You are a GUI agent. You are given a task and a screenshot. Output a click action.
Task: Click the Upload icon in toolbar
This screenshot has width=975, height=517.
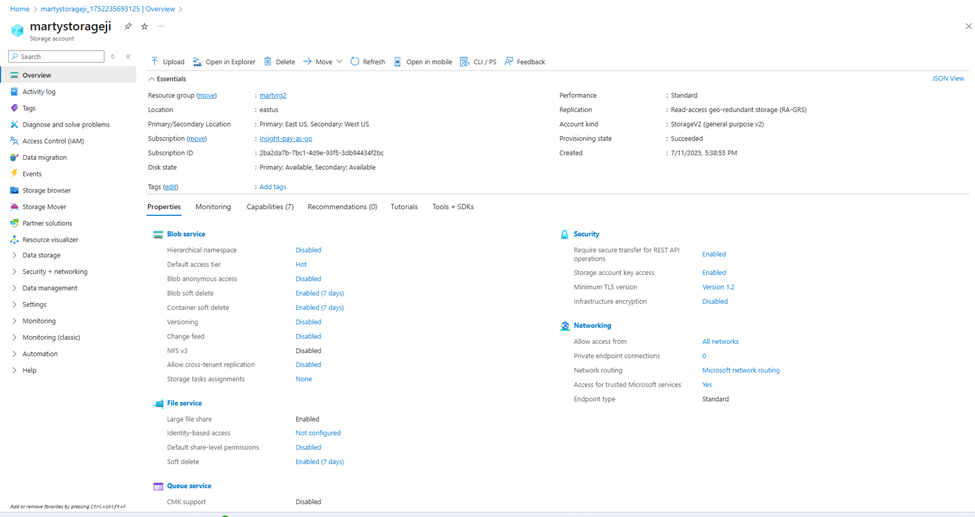pyautogui.click(x=155, y=62)
